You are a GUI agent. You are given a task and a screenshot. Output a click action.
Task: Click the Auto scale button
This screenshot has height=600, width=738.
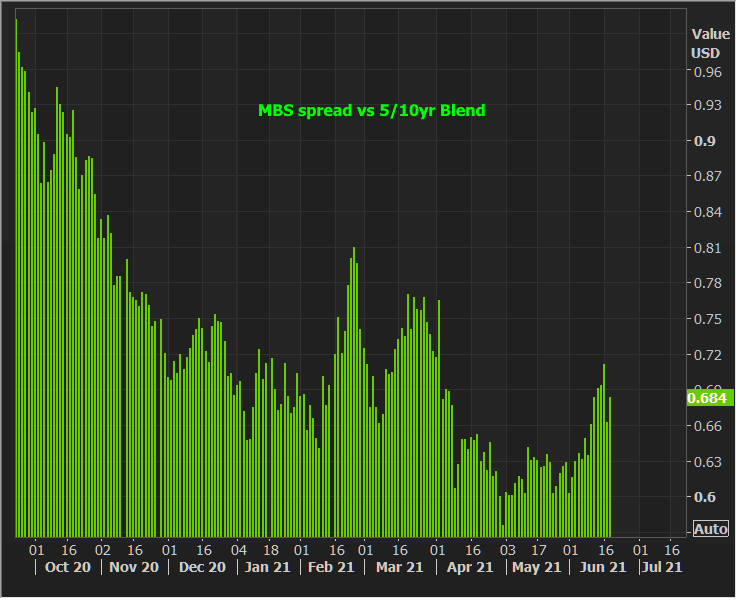(711, 529)
